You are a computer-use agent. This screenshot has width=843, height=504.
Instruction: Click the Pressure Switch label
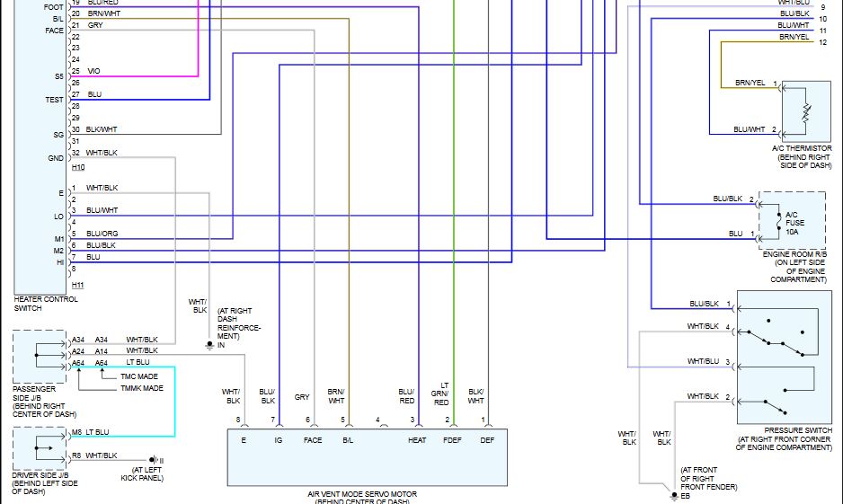(x=785, y=439)
